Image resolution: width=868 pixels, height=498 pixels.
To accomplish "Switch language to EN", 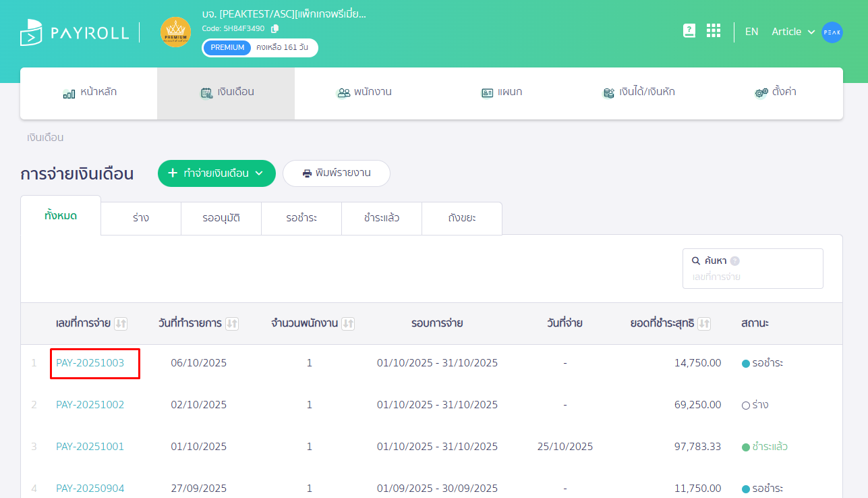I will [x=751, y=32].
